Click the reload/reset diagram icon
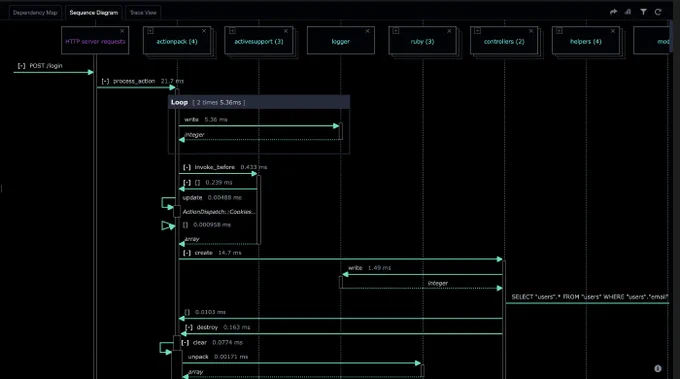The image size is (680, 379). pyautogui.click(x=658, y=12)
